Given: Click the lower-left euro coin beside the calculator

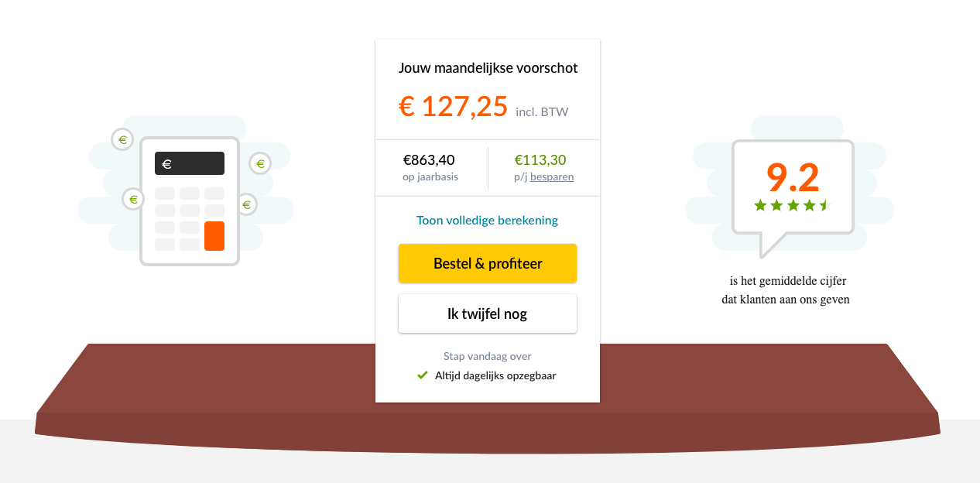Looking at the screenshot, I should [x=133, y=199].
